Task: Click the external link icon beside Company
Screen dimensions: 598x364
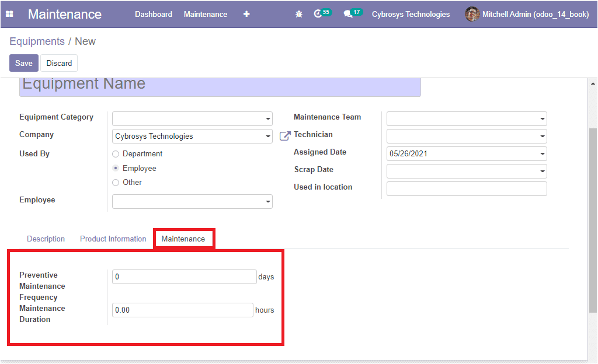Action: [x=285, y=136]
